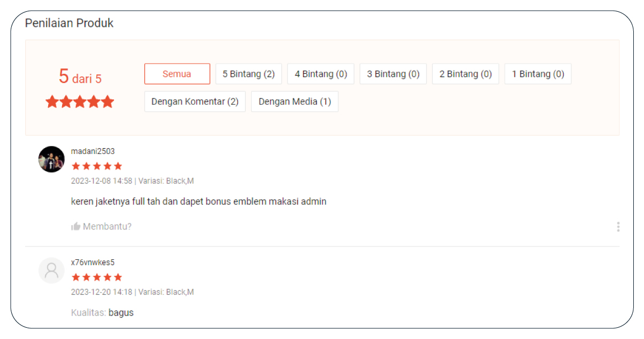Click madani2503 profile avatar
This screenshot has width=644, height=339.
click(51, 159)
